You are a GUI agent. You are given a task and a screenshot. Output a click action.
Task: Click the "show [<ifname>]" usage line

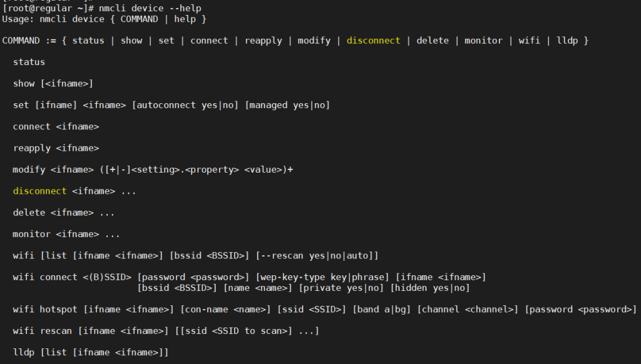coord(53,84)
